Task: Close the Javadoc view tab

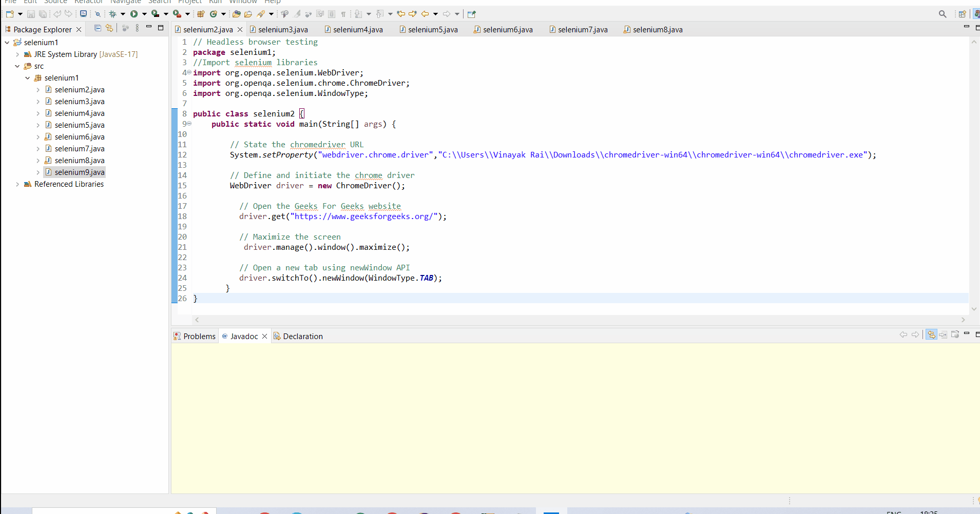Action: [x=264, y=337]
